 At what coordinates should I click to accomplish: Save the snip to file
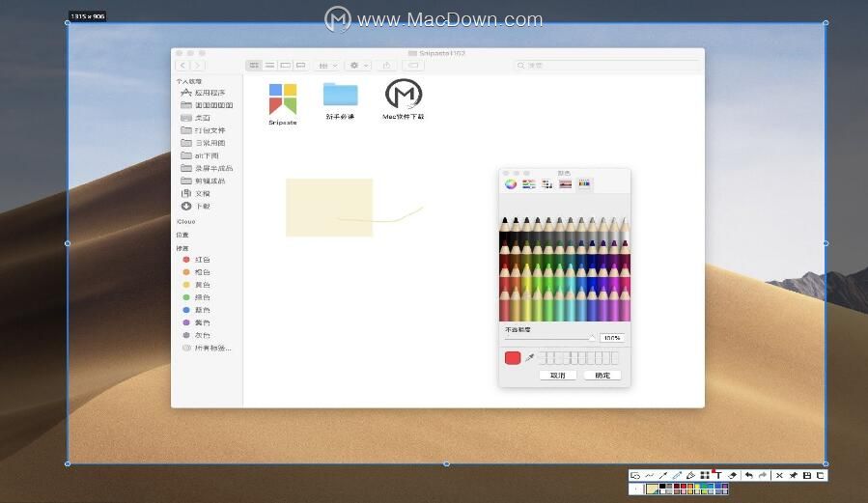pos(807,475)
